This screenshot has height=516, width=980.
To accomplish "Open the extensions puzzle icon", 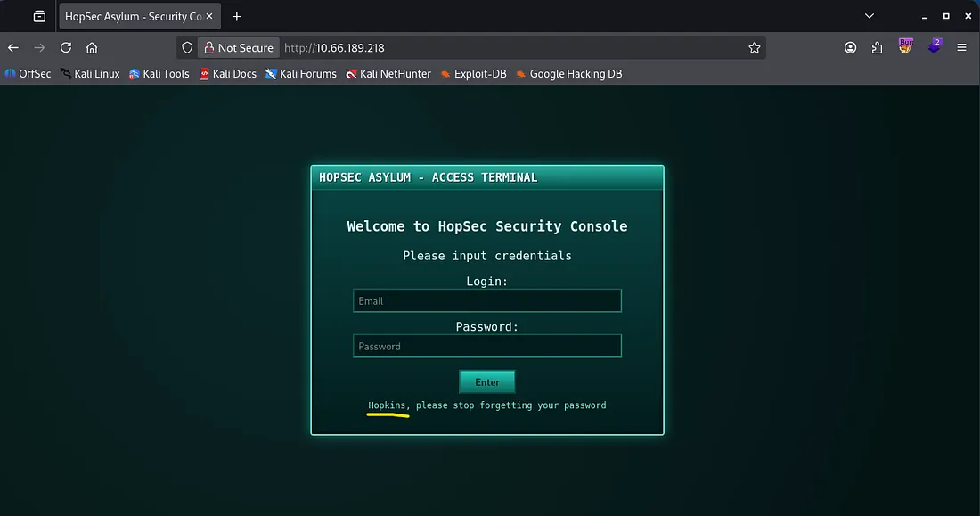I will tap(878, 48).
